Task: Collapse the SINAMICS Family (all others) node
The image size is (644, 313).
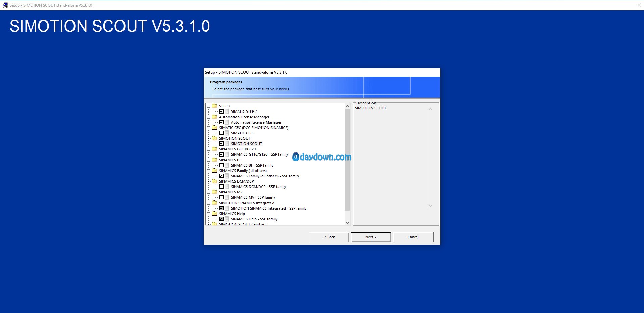Action: click(209, 171)
